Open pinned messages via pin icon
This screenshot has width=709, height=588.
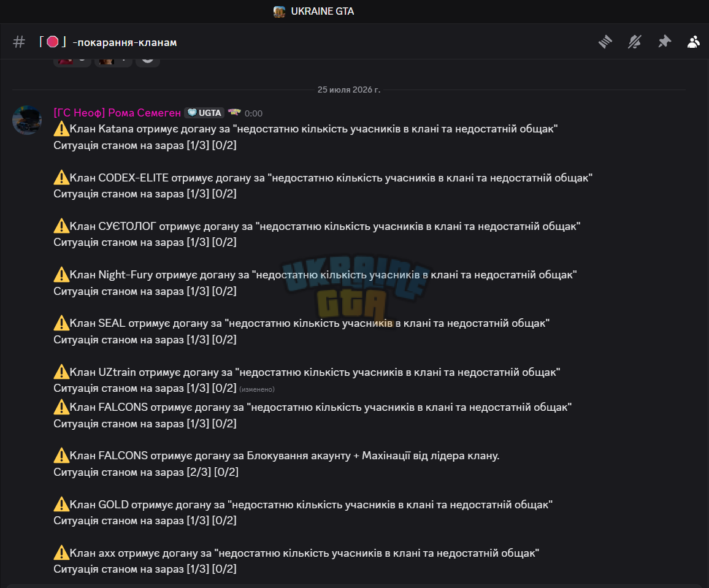pos(664,42)
